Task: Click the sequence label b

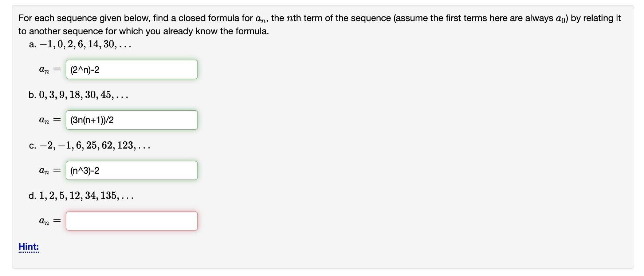Action: click(32, 95)
